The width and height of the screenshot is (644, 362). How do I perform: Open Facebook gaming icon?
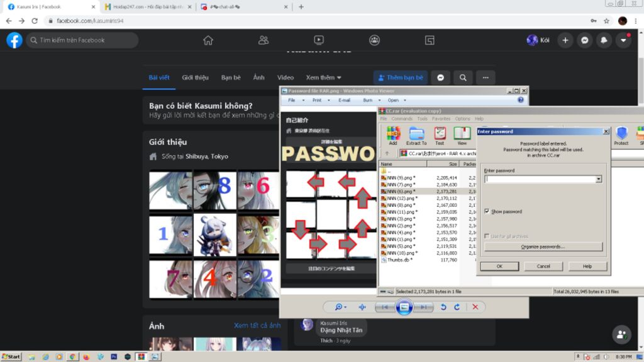[x=430, y=40]
